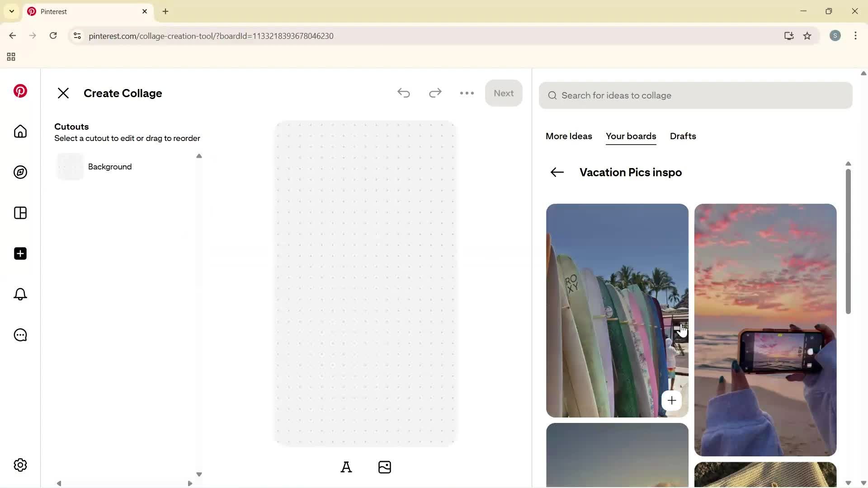Viewport: 868px width, 488px height.
Task: Open the collage more-options ellipsis menu
Action: pyautogui.click(x=467, y=93)
